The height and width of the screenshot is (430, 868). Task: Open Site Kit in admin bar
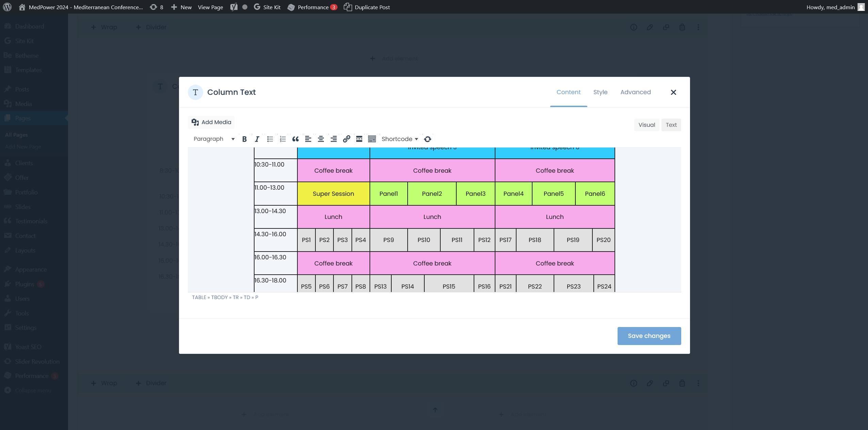point(267,7)
